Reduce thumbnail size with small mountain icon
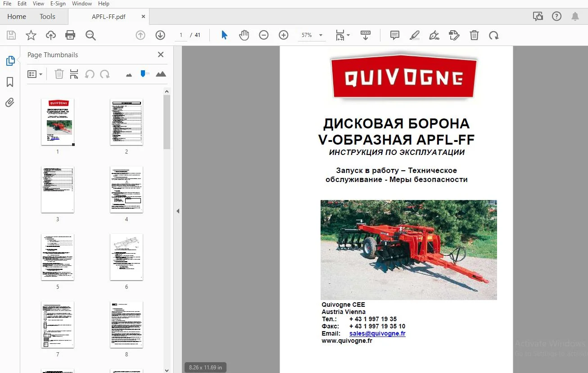This screenshot has width=588, height=373. [x=129, y=74]
